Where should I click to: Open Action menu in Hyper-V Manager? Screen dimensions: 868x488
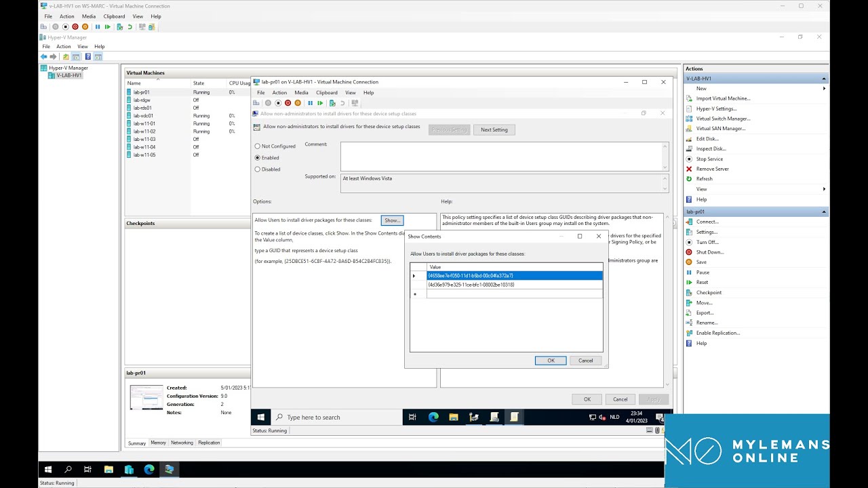click(x=64, y=47)
